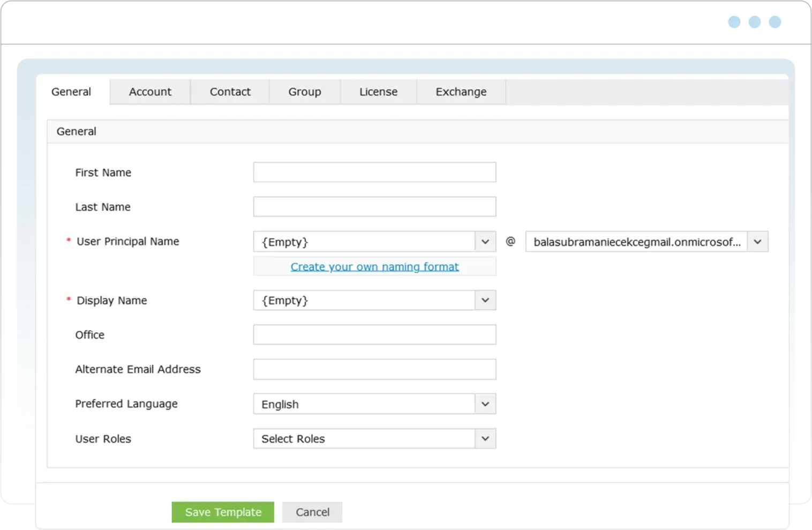Open the Display Name format dropdown
812x530 pixels.
485,300
